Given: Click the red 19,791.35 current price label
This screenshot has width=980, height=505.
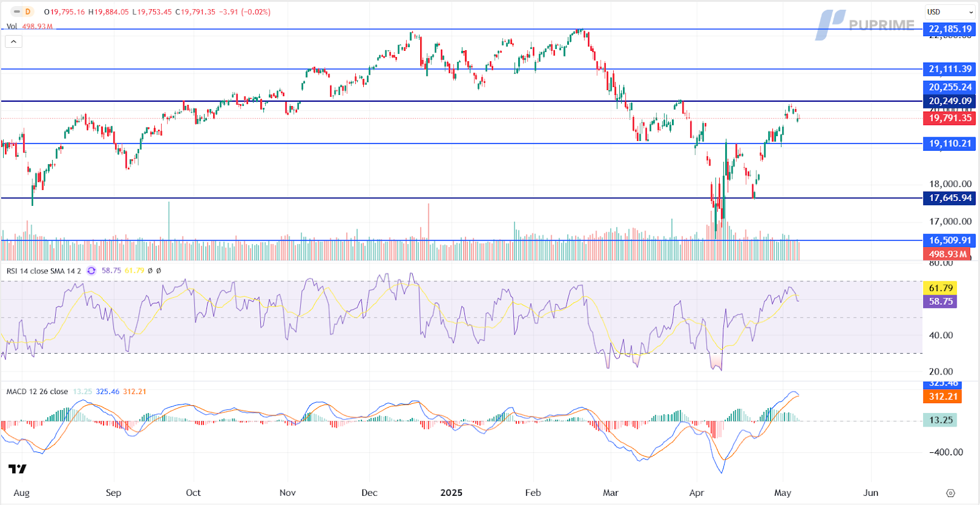Looking at the screenshot, I should click(x=949, y=118).
